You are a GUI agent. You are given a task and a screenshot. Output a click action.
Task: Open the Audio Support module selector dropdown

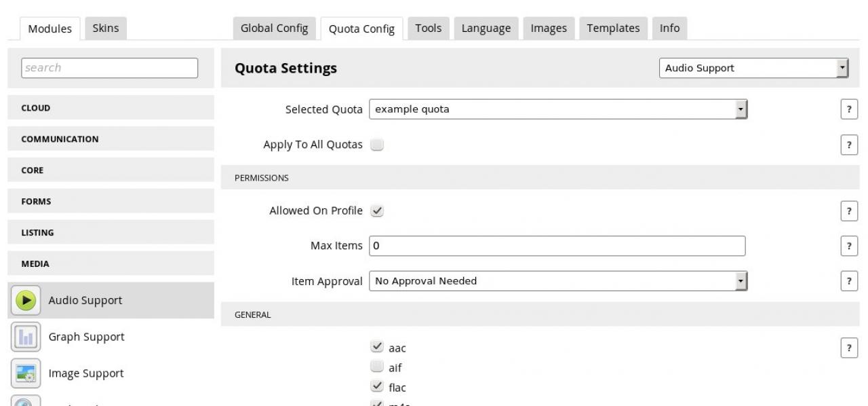coord(753,68)
